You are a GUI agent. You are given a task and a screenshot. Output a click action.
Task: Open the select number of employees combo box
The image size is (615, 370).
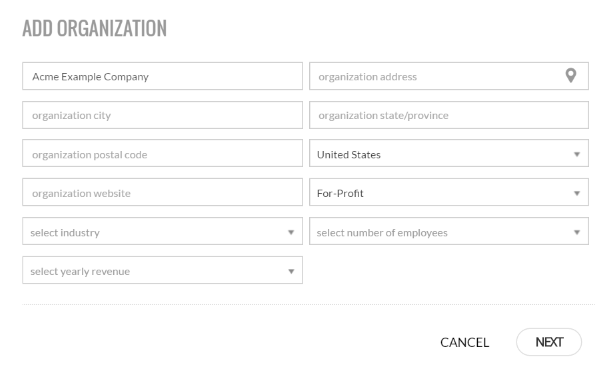[x=449, y=231]
